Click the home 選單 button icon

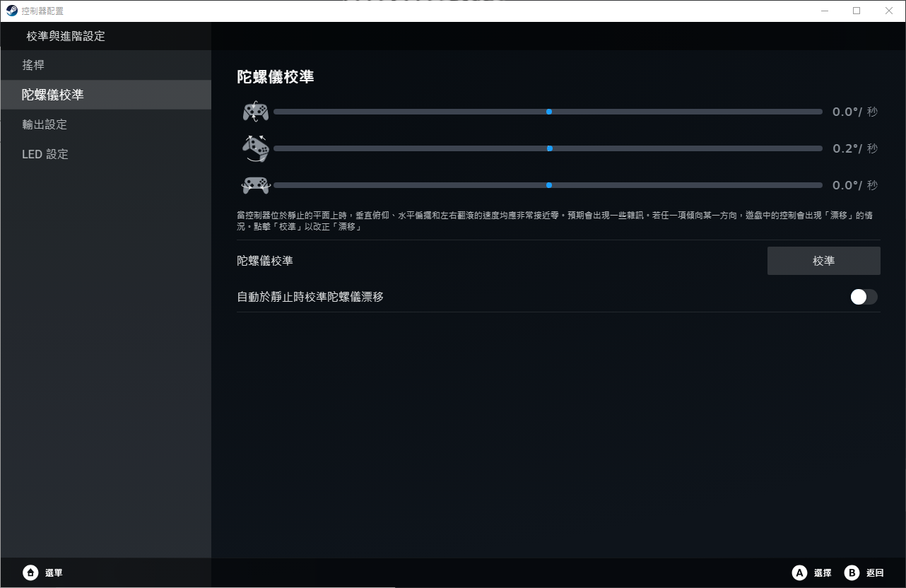pyautogui.click(x=30, y=572)
